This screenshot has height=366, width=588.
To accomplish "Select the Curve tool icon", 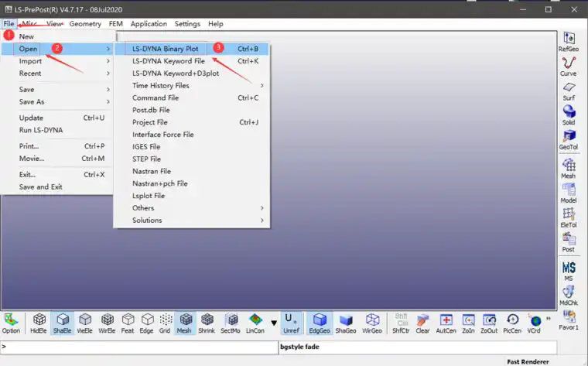I will [569, 67].
